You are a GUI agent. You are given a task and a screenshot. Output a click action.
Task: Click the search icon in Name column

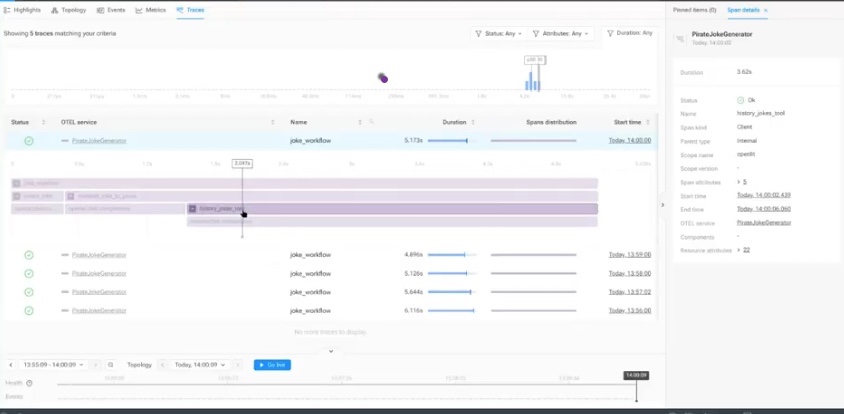[x=372, y=122]
